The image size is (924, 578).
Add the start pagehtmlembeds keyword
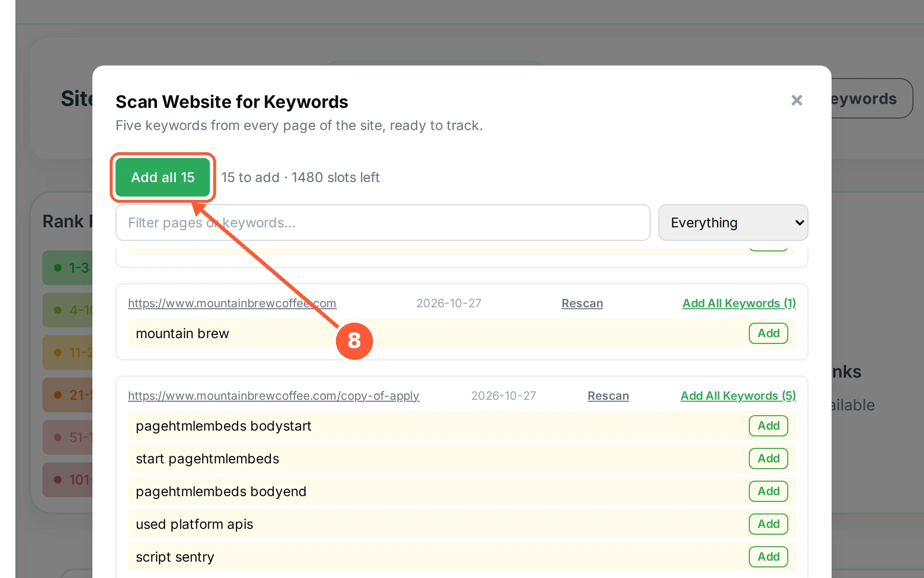768,459
